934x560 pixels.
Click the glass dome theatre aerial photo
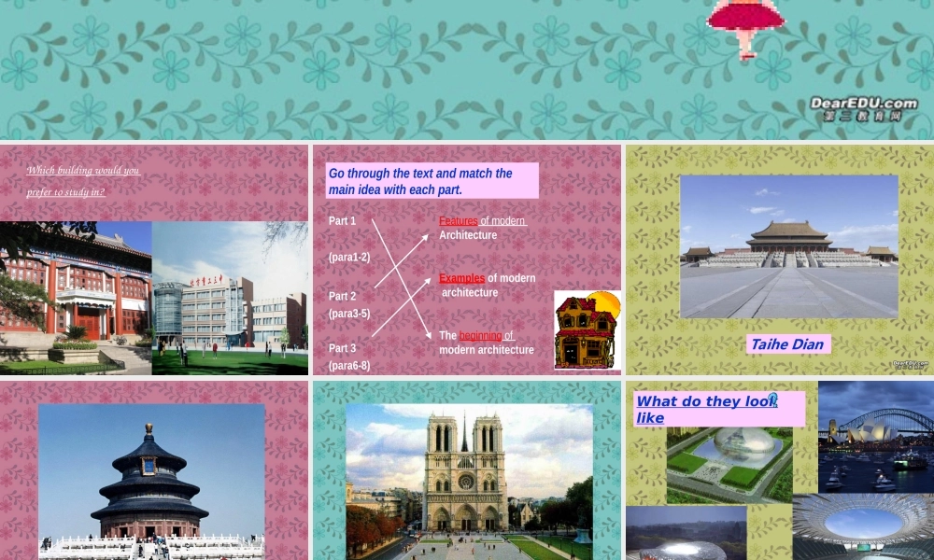pos(729,466)
